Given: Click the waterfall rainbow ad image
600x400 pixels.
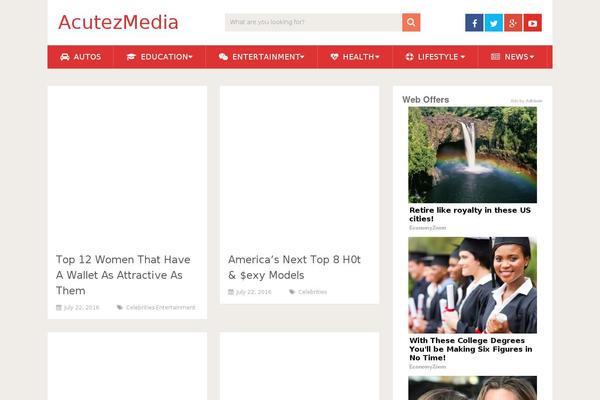Looking at the screenshot, I should tap(473, 155).
